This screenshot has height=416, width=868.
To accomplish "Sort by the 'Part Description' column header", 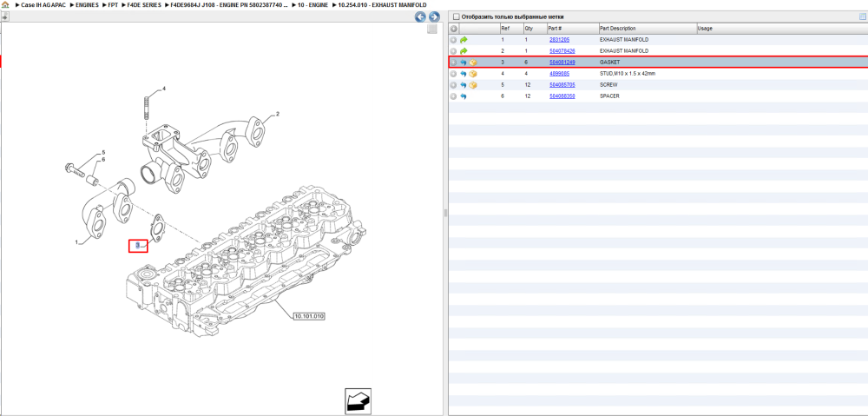I will click(648, 29).
